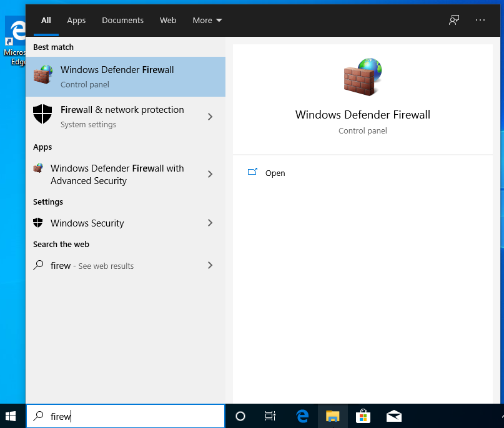The width and height of the screenshot is (504, 428).
Task: Open Firewall & network protection settings
Action: [126, 117]
